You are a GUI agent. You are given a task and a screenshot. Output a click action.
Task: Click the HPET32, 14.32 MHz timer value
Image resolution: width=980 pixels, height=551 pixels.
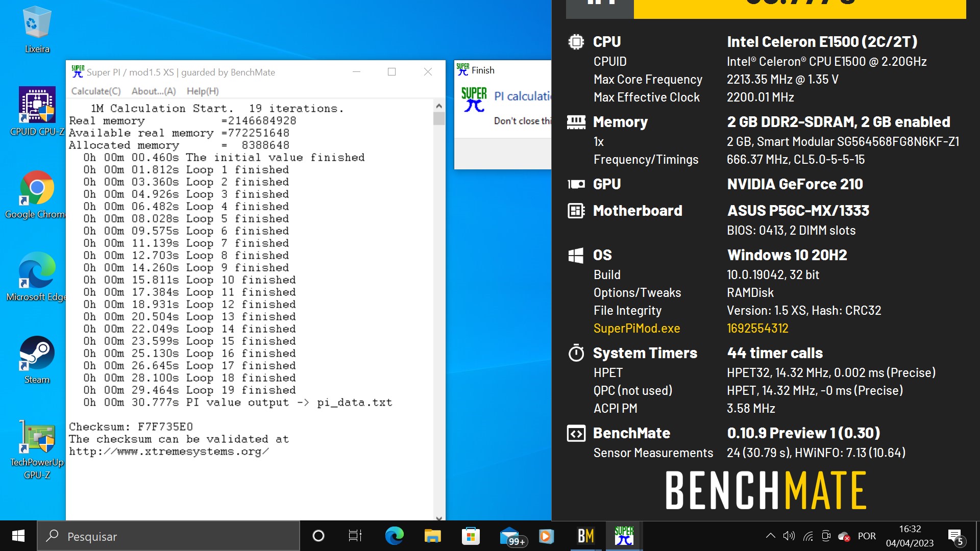click(x=831, y=372)
